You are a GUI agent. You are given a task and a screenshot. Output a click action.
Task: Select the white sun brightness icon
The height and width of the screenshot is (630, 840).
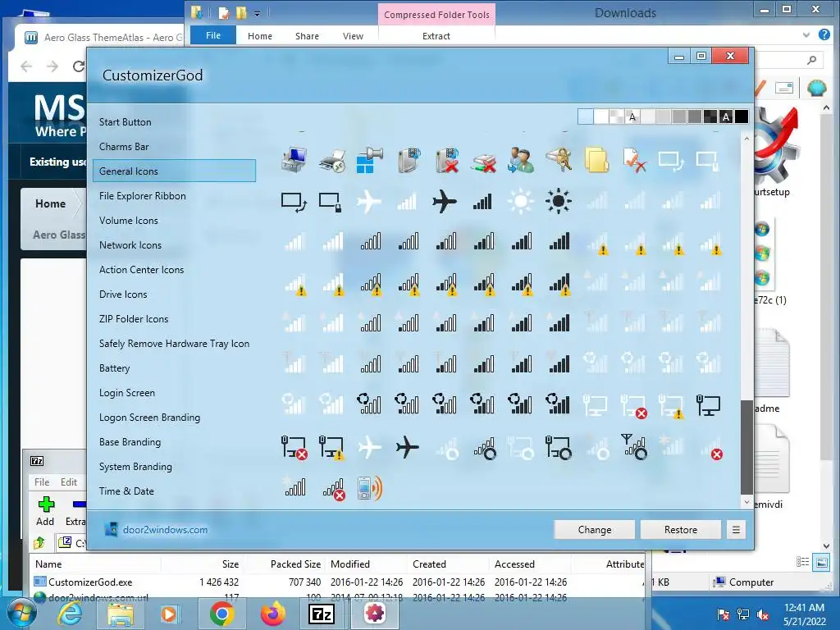(x=521, y=202)
